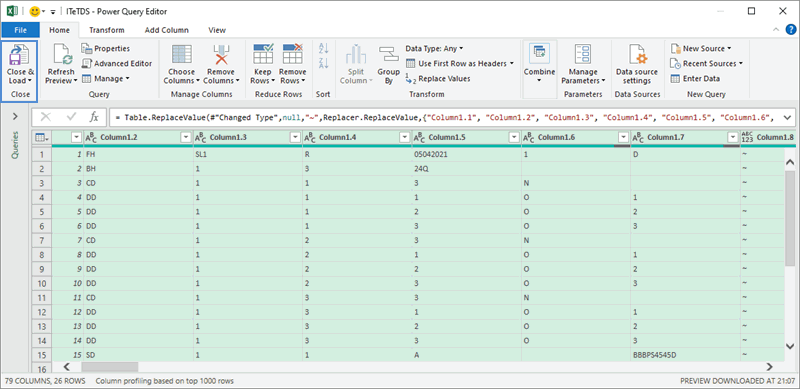This screenshot has height=389, width=800.
Task: Open the Manage dropdown
Action: (x=106, y=79)
